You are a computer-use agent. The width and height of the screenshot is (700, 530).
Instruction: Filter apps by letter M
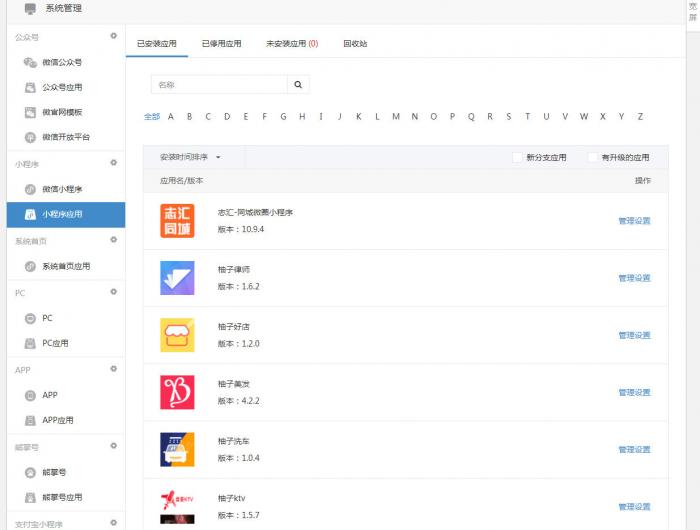tap(396, 116)
